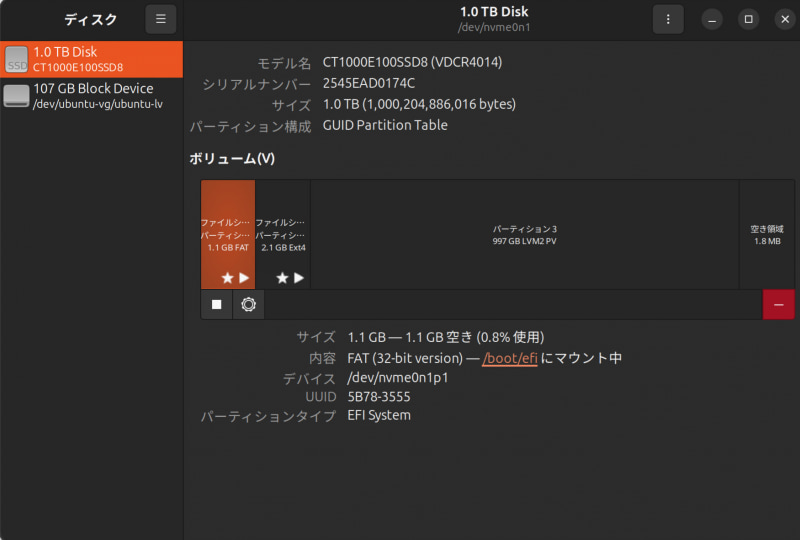Select the 2.1 GB Ext4 partition block
The image size is (800, 540).
283,234
